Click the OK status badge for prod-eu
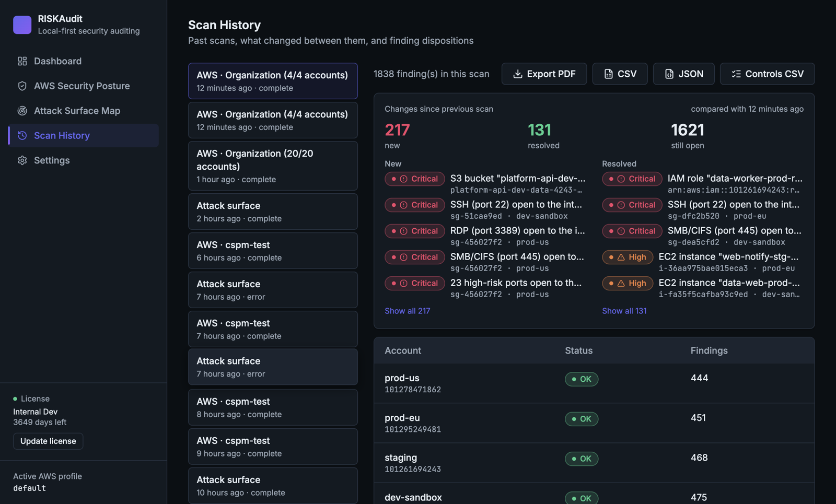Viewport: 836px width, 504px height. click(x=582, y=419)
